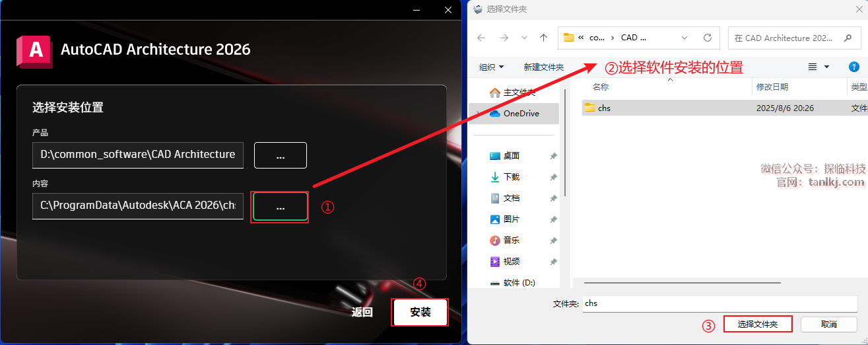Unpin 音乐 via its pin icon

pos(553,241)
